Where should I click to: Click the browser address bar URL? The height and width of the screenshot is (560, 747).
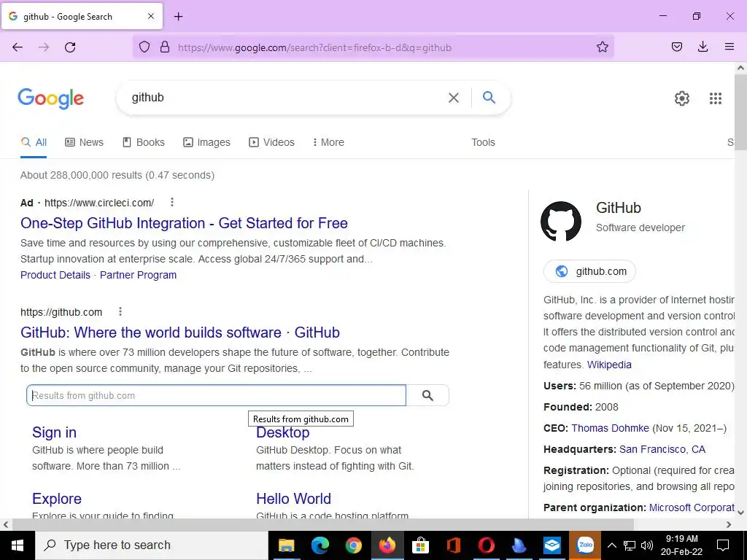click(x=314, y=47)
